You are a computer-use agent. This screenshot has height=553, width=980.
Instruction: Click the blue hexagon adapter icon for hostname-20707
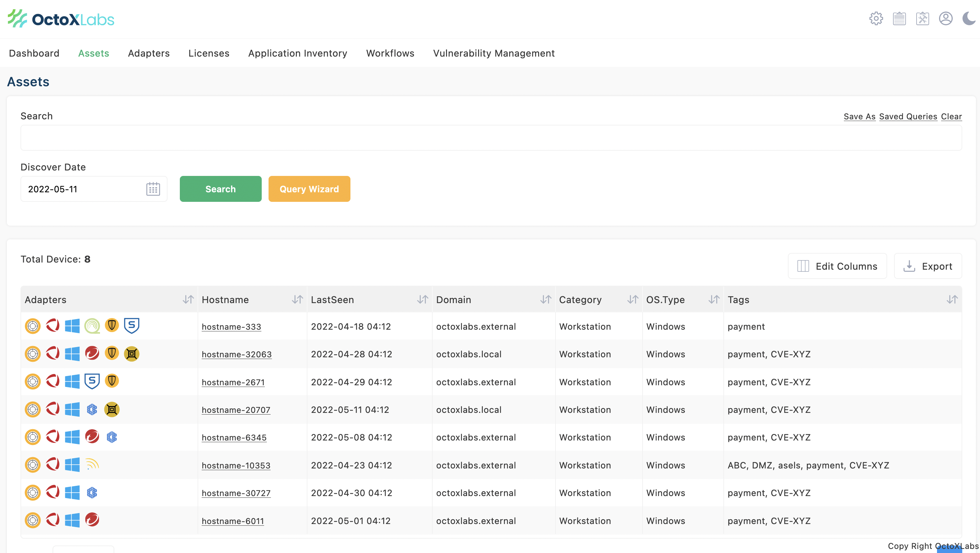point(92,409)
